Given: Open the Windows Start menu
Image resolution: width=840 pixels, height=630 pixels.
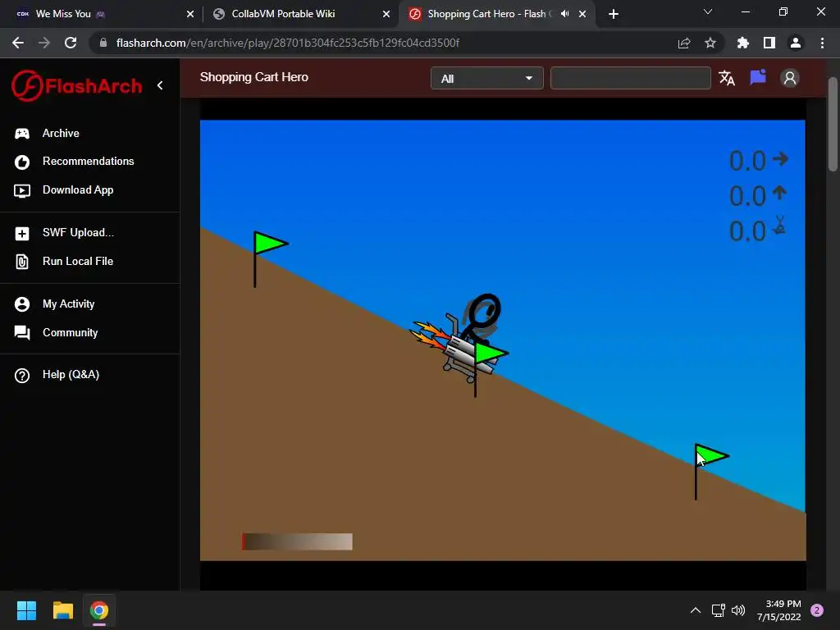Looking at the screenshot, I should pyautogui.click(x=26, y=610).
